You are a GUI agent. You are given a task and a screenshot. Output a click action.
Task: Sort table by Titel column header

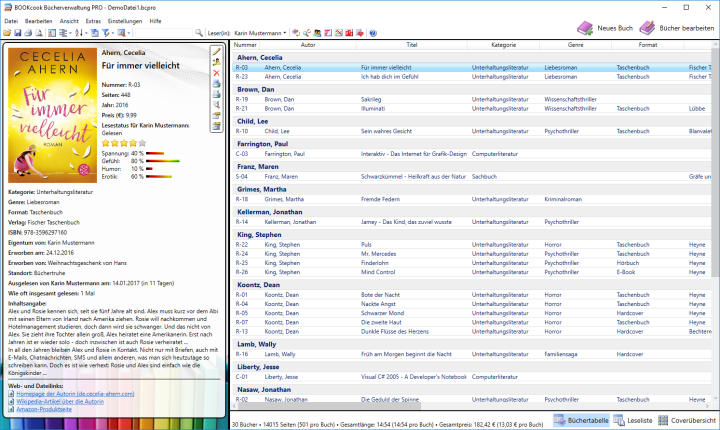click(x=411, y=45)
